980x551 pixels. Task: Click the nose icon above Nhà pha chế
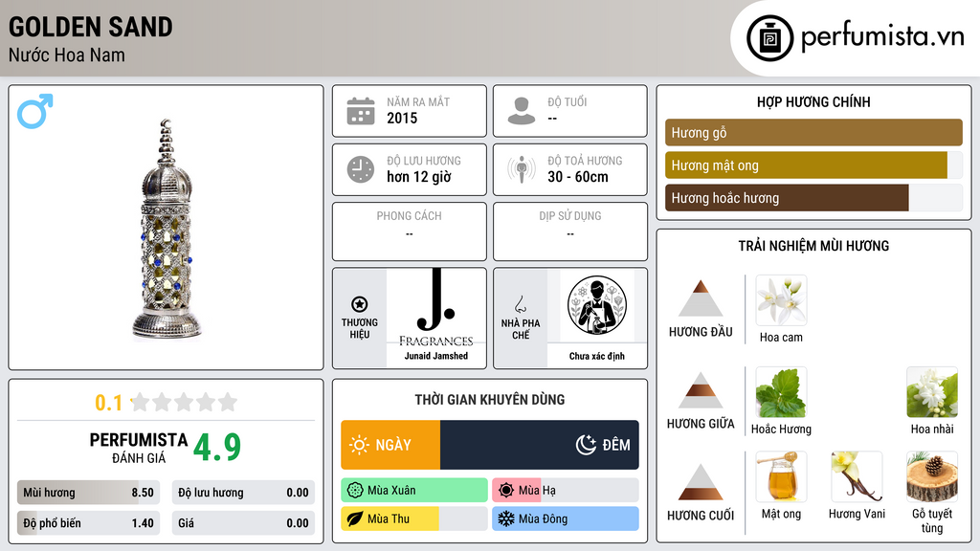click(520, 304)
